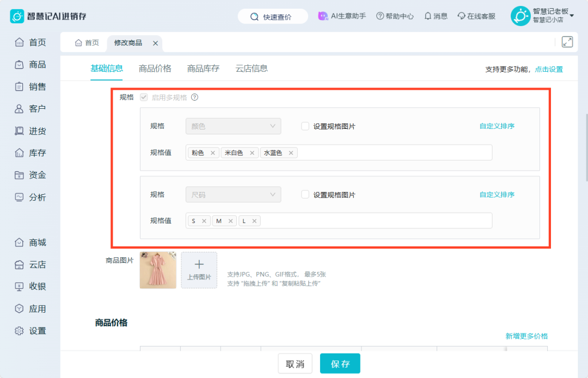Viewport: 588px width, 378px height.
Task: Switch to 云店信息 tab
Action: (252, 69)
